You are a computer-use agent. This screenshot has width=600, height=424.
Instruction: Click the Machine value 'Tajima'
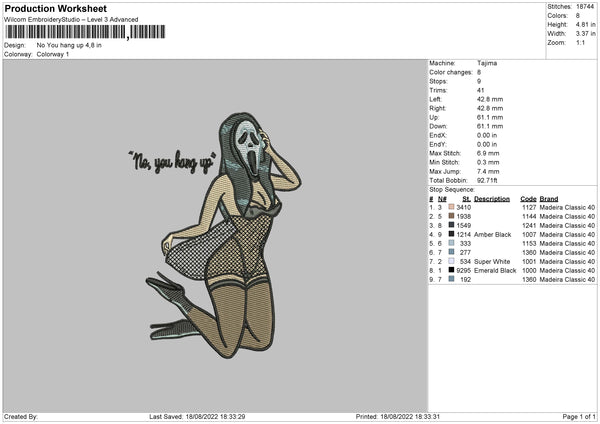point(487,63)
